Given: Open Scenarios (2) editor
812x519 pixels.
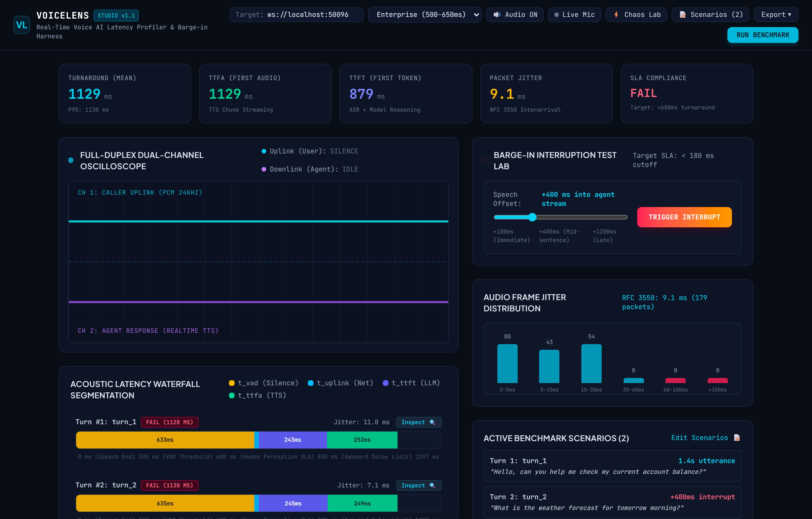Looking at the screenshot, I should click(710, 14).
